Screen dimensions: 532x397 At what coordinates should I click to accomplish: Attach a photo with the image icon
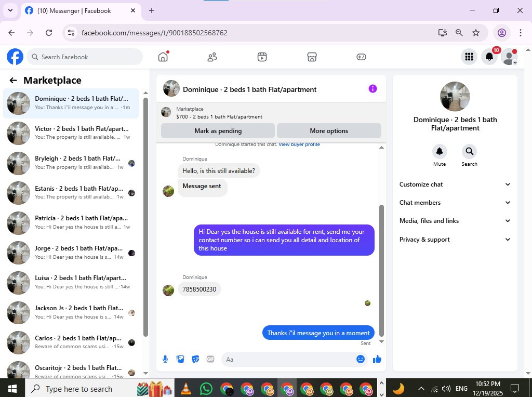click(180, 359)
